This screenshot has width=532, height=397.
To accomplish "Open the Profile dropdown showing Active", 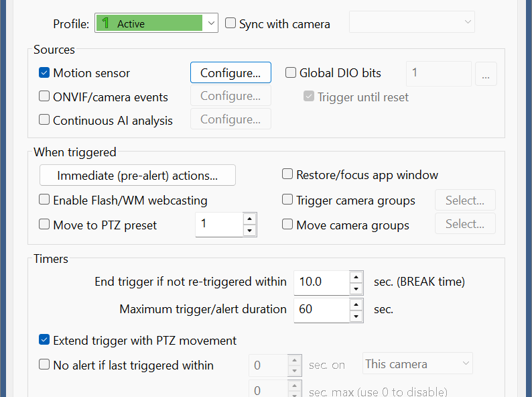I will click(156, 23).
